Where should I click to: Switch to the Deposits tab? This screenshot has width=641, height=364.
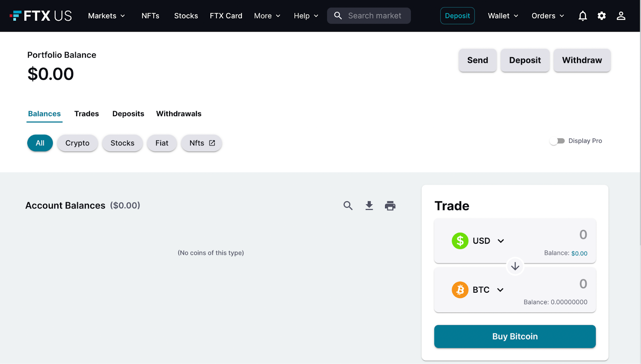pos(128,114)
